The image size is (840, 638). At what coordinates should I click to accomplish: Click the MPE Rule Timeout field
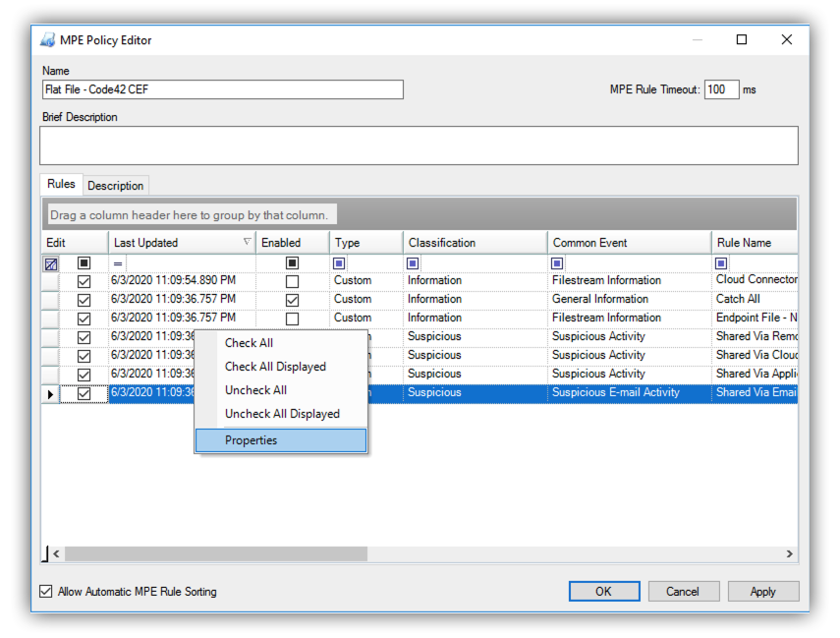[x=721, y=89]
